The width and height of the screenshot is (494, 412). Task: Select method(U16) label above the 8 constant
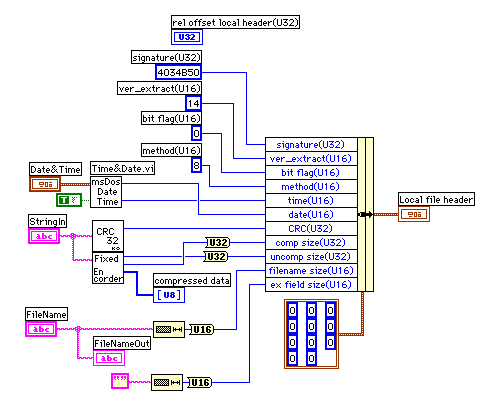[171, 150]
